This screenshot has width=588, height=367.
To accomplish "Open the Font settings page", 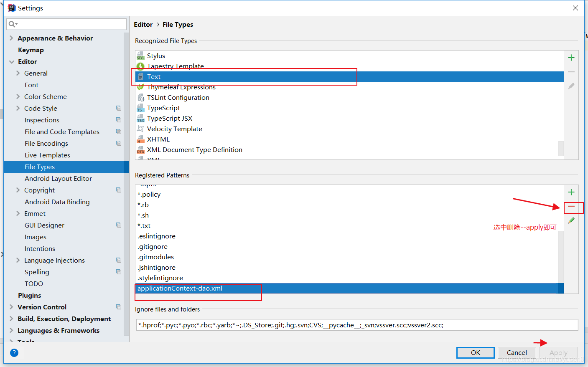I will pos(31,85).
